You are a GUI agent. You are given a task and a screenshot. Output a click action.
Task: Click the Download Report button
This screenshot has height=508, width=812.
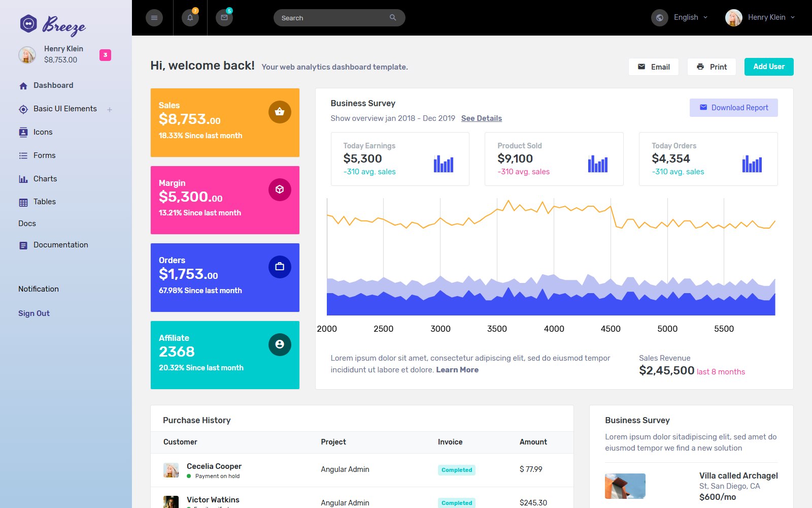(x=733, y=108)
